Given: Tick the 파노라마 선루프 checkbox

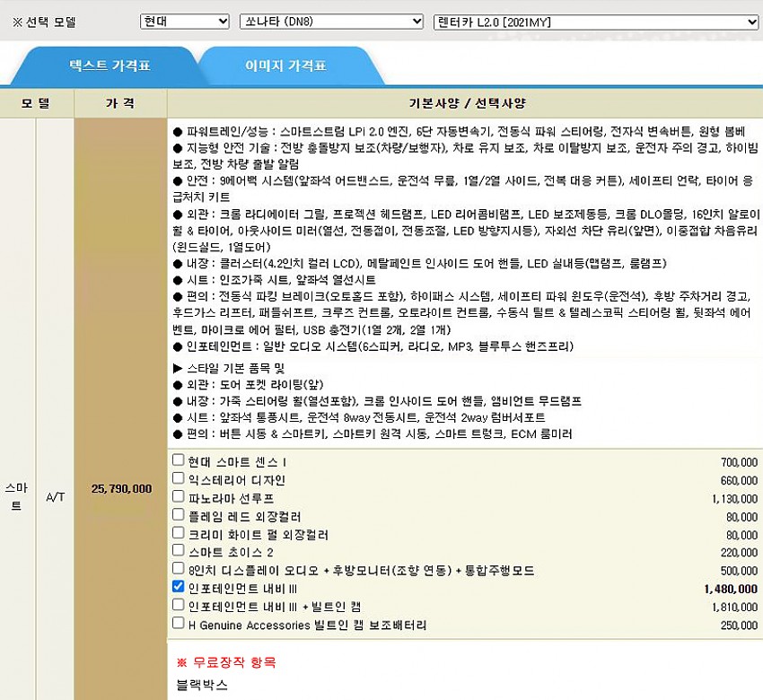Looking at the screenshot, I should (x=179, y=497).
